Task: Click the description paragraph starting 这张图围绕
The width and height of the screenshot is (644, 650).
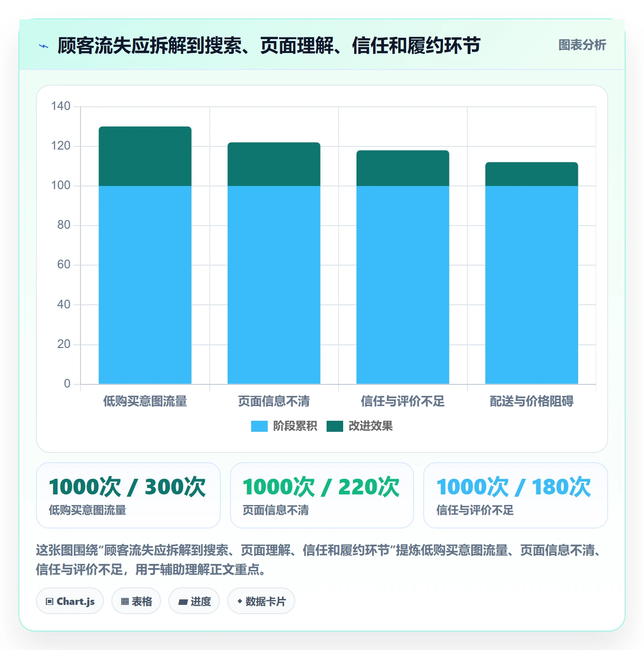Action: (x=320, y=560)
